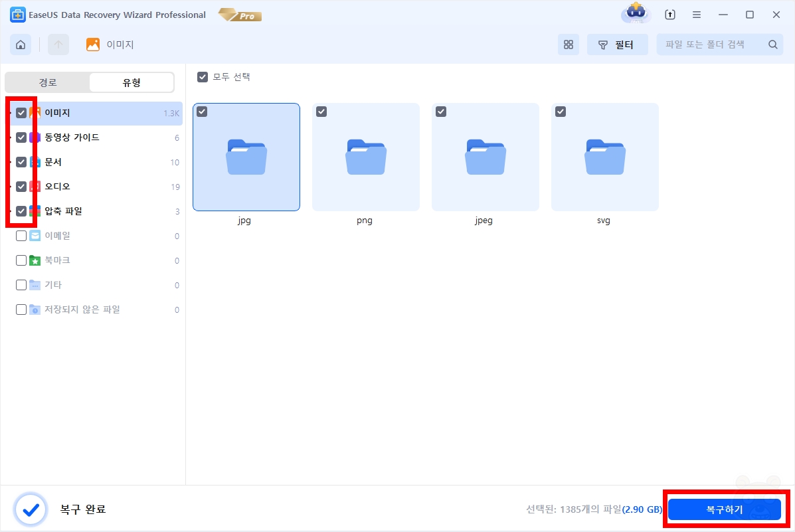The width and height of the screenshot is (795, 532).
Task: Click the up-level arrow button
Action: tap(58, 44)
